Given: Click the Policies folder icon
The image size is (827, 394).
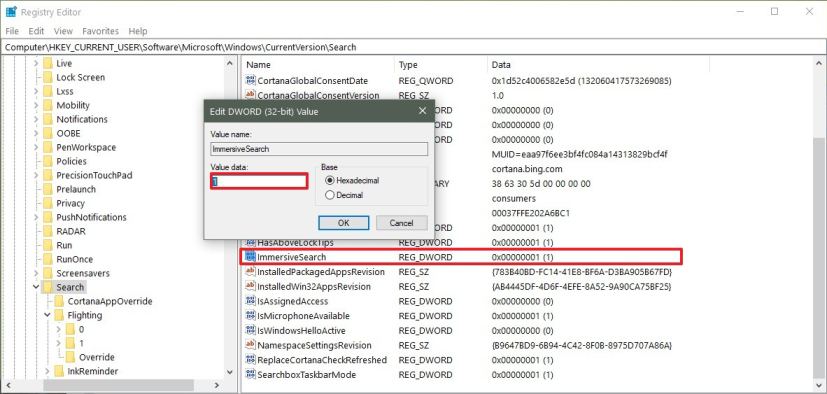Looking at the screenshot, I should point(47,161).
